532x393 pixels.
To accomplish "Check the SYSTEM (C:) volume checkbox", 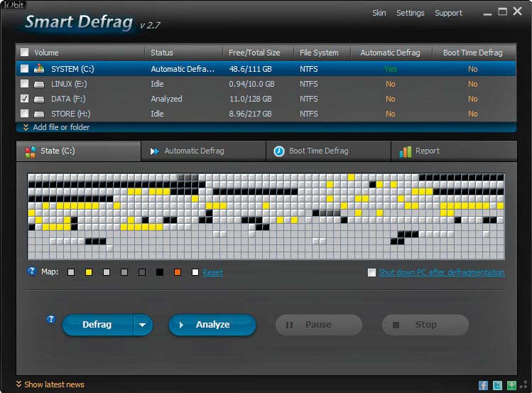I will click(x=24, y=69).
